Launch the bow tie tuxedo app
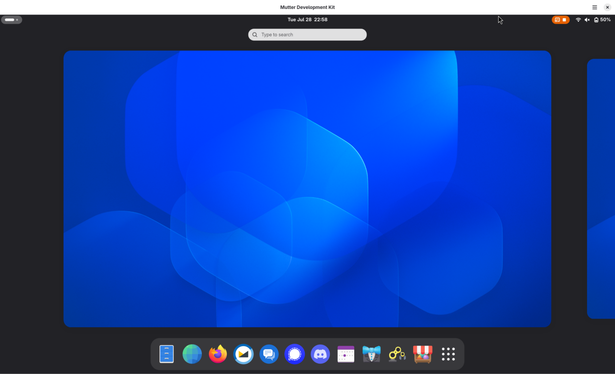 [x=371, y=354]
